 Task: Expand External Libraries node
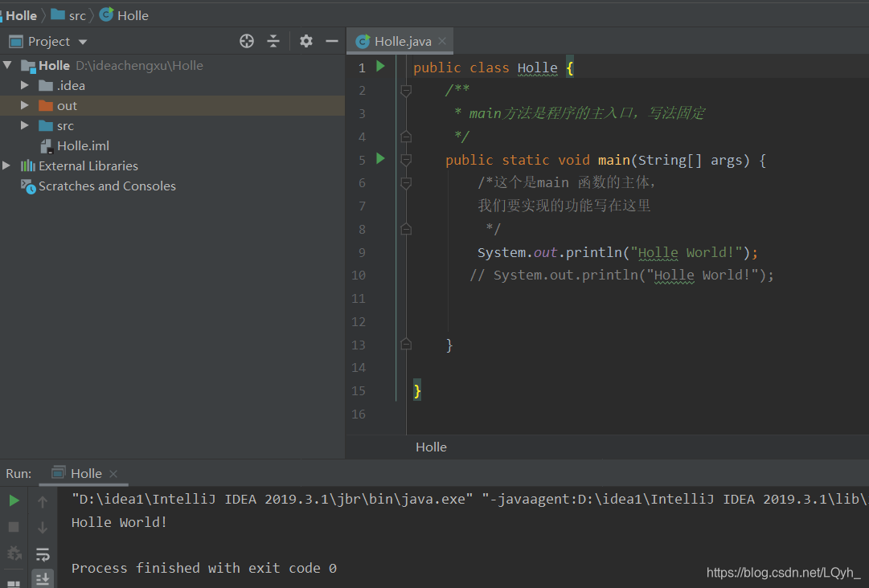click(6, 165)
